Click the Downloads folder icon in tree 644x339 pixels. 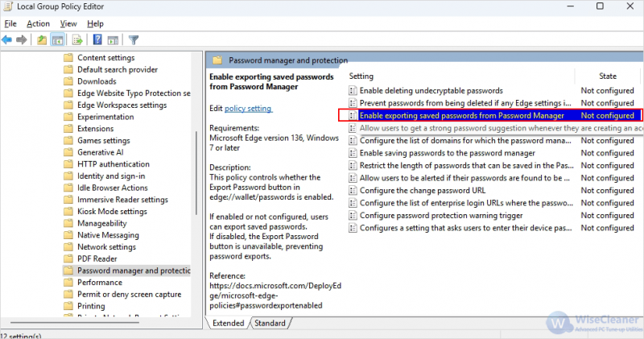click(68, 81)
